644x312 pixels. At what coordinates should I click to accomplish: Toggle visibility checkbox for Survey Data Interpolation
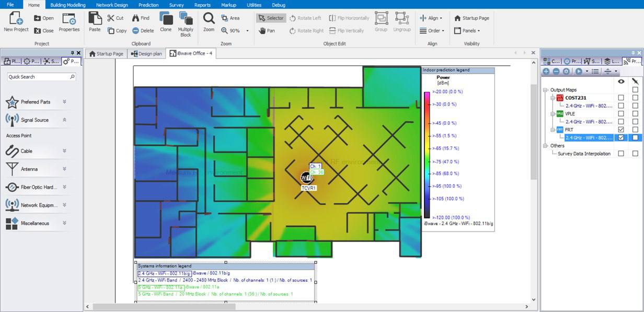click(x=621, y=154)
